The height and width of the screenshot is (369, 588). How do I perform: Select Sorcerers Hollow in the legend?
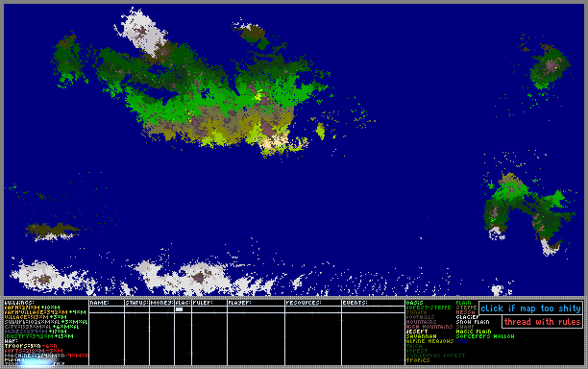(485, 336)
